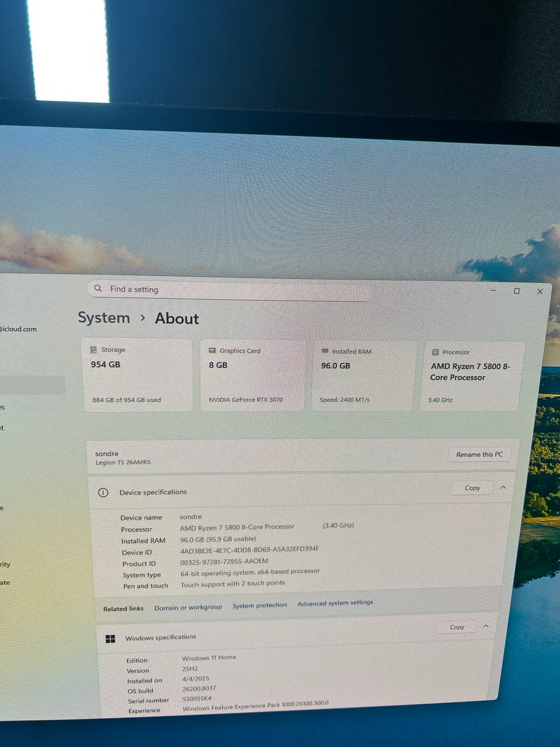This screenshot has height=747, width=560.
Task: Click the 96.0 GB (95.9 GB usable) value
Action: [218, 539]
